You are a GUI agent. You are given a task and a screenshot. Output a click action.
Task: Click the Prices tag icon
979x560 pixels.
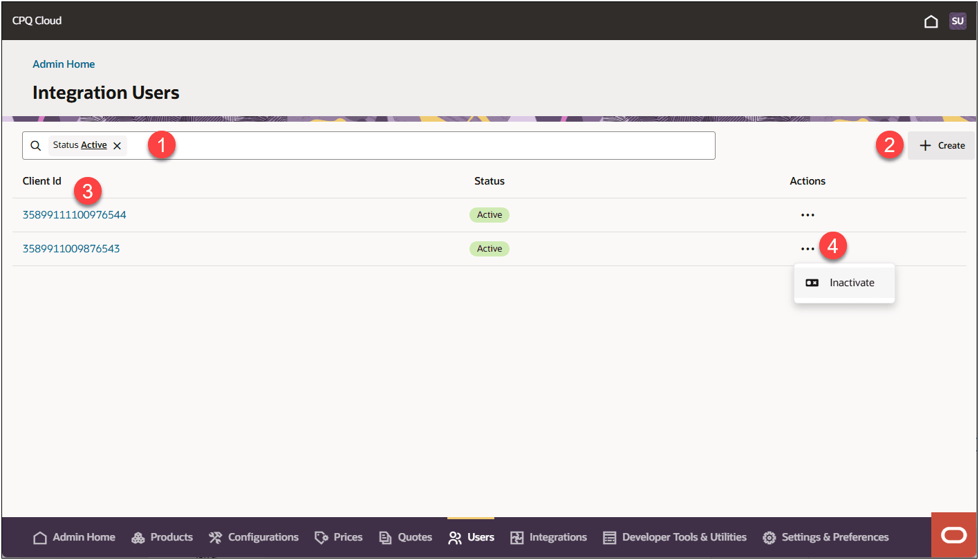(x=321, y=537)
